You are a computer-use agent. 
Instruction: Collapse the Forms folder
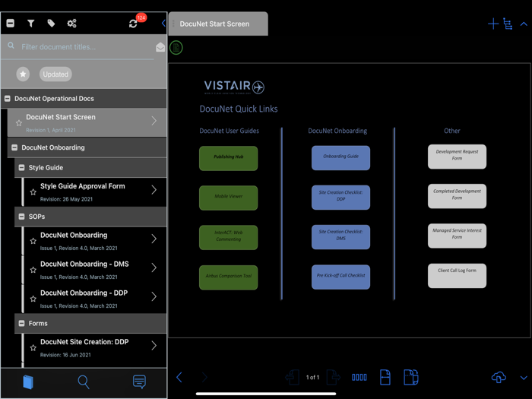[21, 323]
